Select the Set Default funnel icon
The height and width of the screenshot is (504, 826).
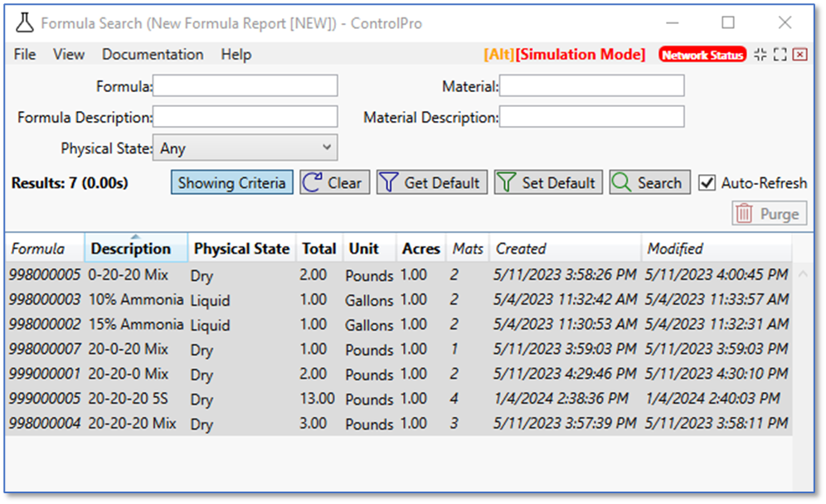coord(504,182)
